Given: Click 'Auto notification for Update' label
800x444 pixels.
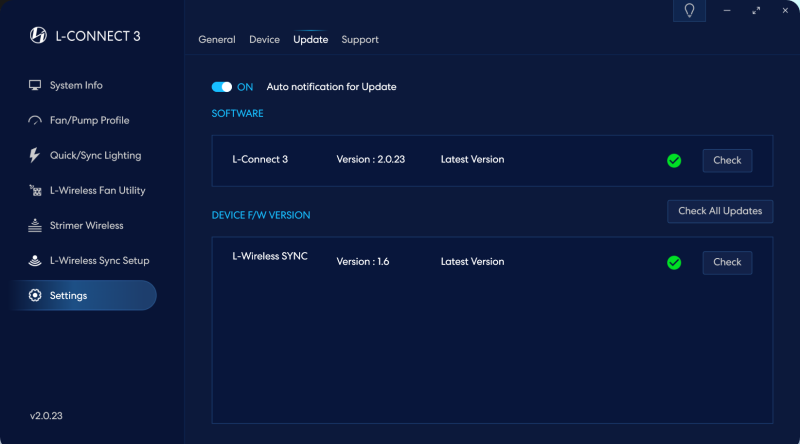Looking at the screenshot, I should coord(331,87).
